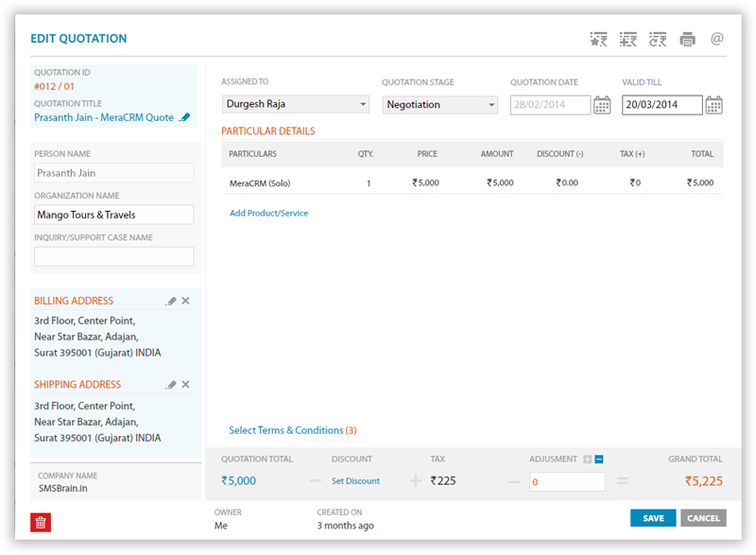Save the quotation
The image size is (756, 555).
click(653, 518)
